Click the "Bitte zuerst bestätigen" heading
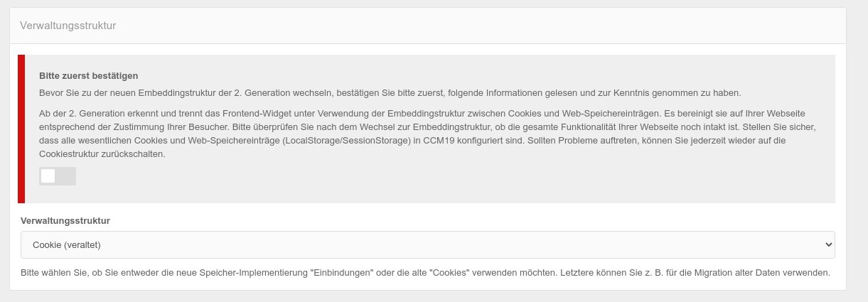 [x=88, y=75]
